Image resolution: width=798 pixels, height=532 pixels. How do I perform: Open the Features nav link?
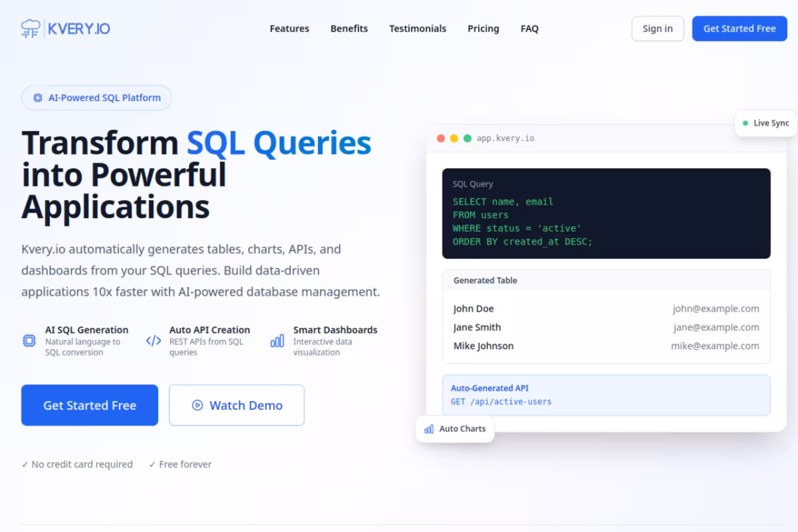click(289, 29)
